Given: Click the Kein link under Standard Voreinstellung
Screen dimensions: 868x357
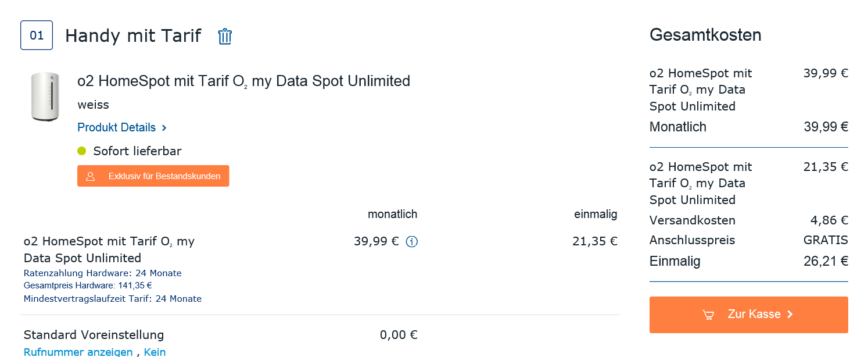Looking at the screenshot, I should click(155, 352).
